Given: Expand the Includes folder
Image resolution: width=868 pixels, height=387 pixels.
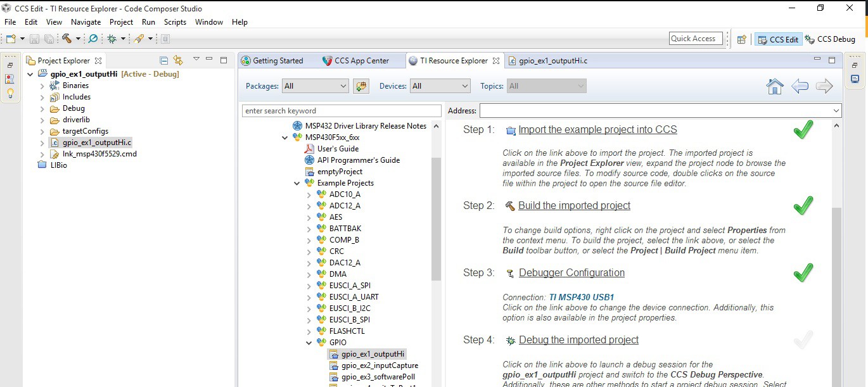Looking at the screenshot, I should 42,97.
